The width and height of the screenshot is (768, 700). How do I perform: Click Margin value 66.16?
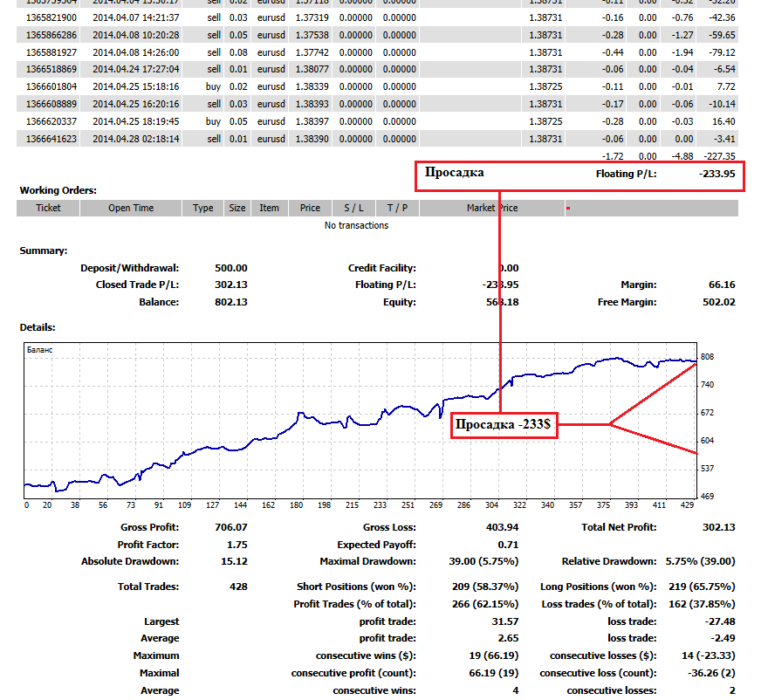[722, 285]
